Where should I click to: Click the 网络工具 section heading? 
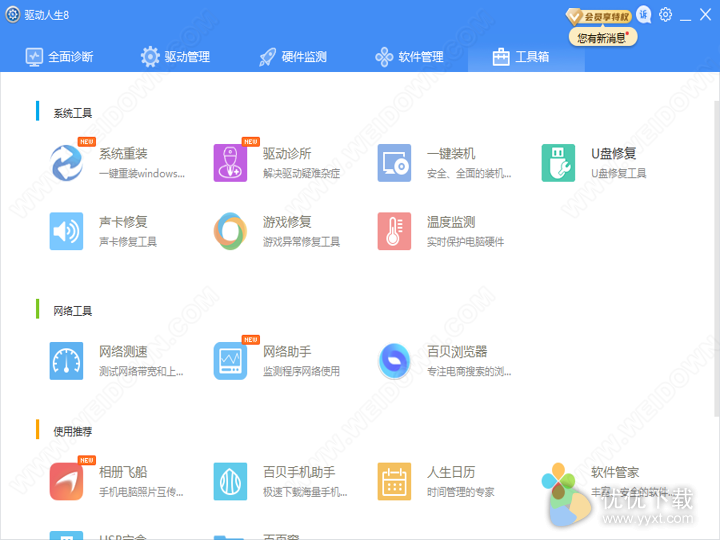click(x=73, y=311)
